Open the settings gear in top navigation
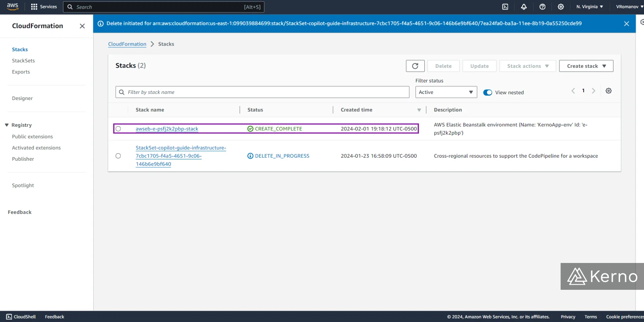Screen dimensions: 644x322 [x=561, y=7]
